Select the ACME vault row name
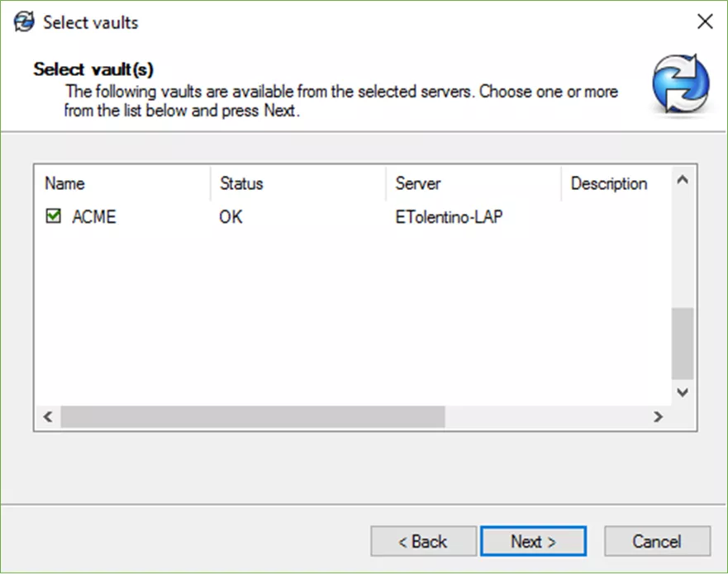Viewport: 728px width, 574px height. click(94, 218)
